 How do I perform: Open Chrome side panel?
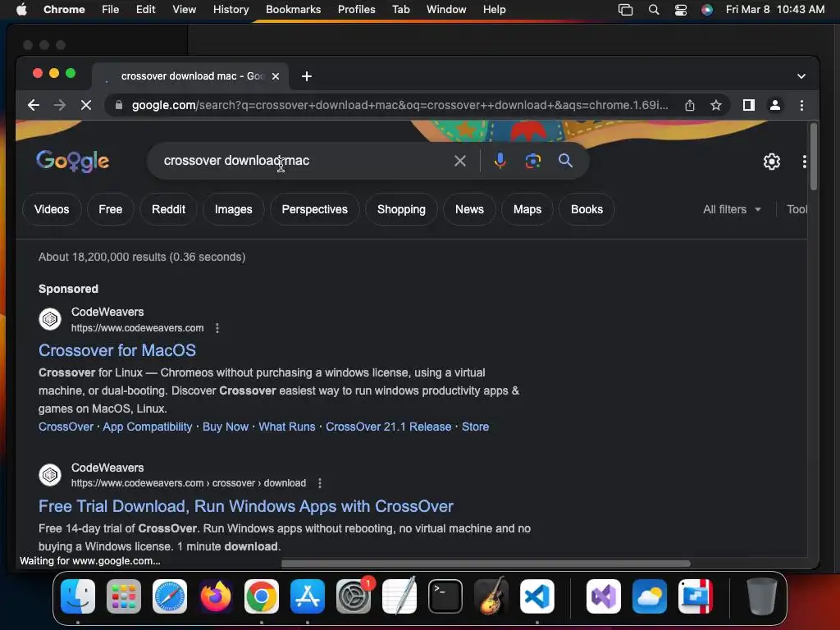(x=748, y=105)
